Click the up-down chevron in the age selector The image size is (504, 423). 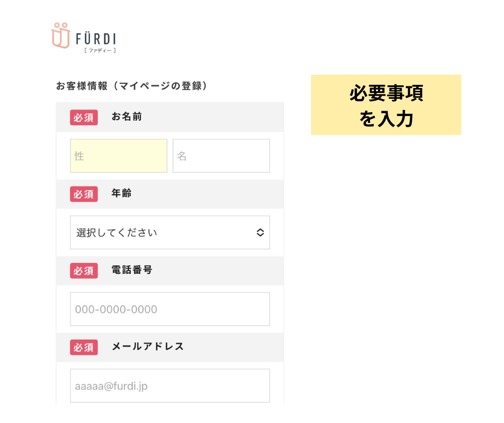tap(260, 232)
